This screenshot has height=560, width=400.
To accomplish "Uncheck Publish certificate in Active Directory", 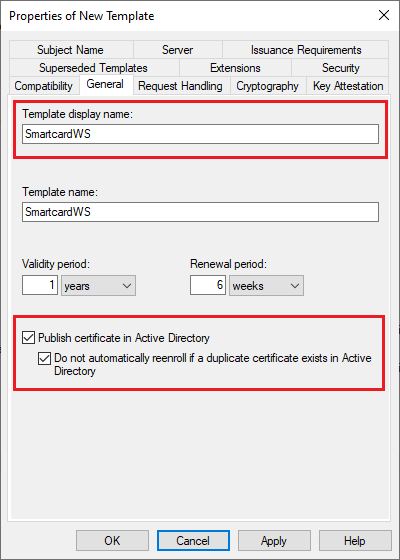I will 29,338.
